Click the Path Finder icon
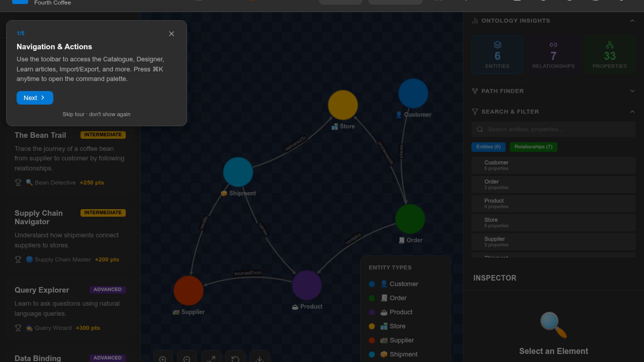This screenshot has height=362, width=644. point(475,91)
